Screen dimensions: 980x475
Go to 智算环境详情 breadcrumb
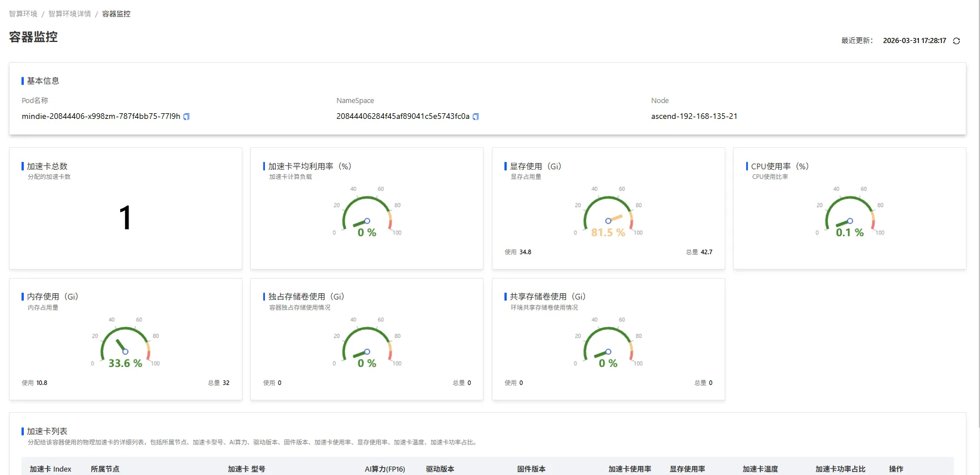[70, 14]
